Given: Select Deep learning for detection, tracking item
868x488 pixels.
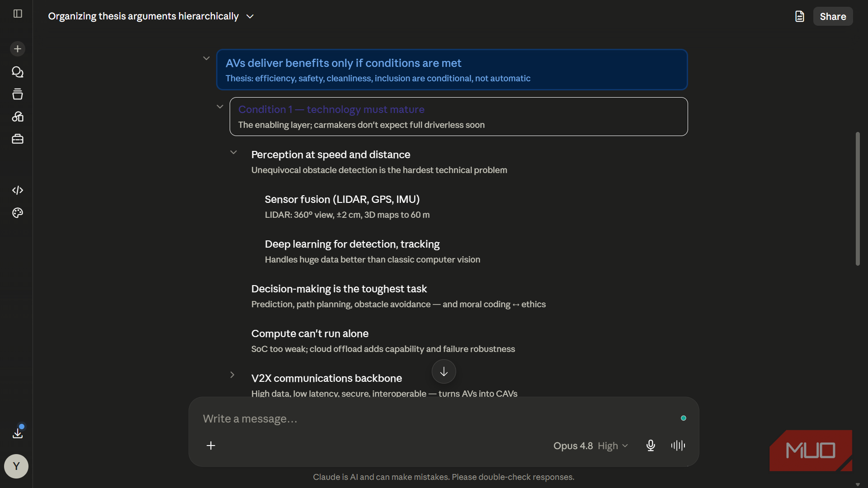Looking at the screenshot, I should point(352,244).
